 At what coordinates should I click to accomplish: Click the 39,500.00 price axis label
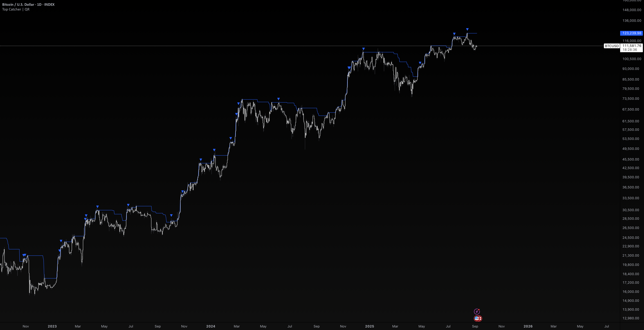(x=631, y=177)
